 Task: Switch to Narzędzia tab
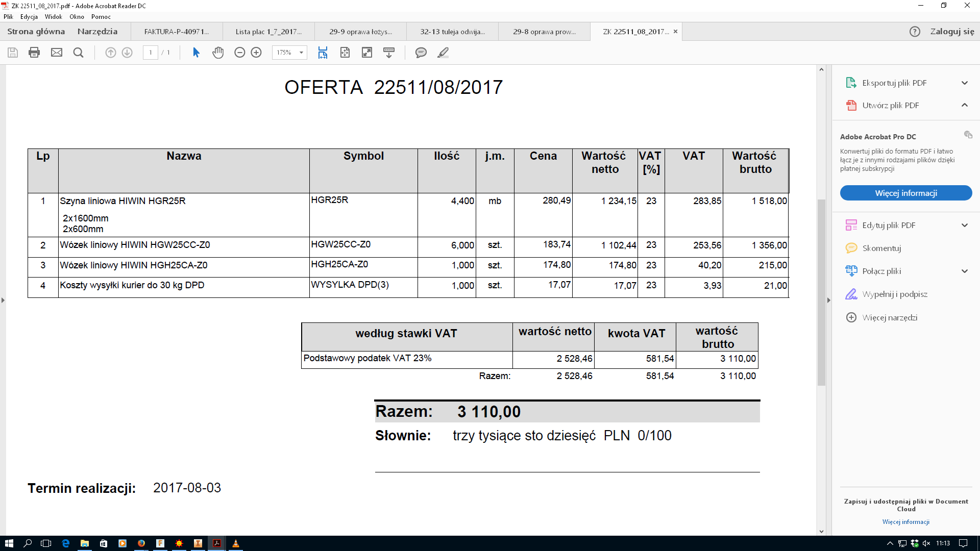click(97, 32)
